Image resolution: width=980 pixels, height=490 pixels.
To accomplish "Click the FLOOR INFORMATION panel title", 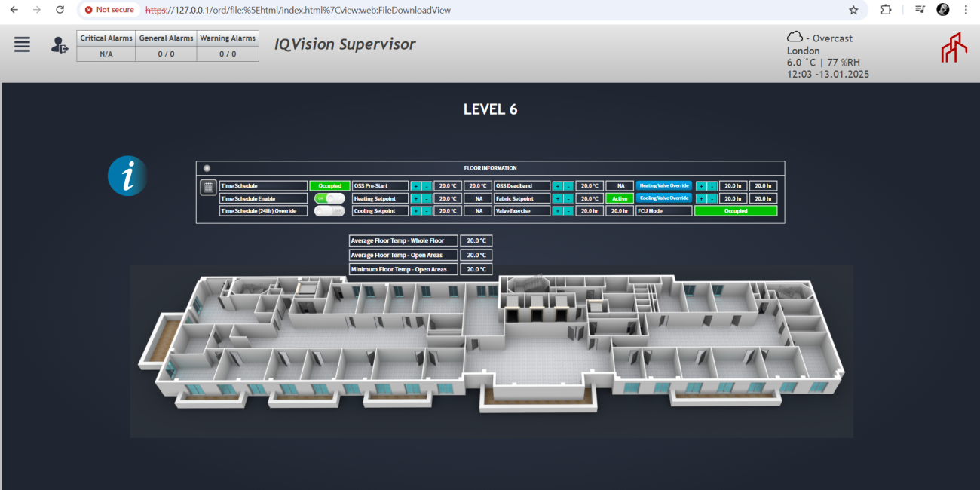I will tap(490, 168).
